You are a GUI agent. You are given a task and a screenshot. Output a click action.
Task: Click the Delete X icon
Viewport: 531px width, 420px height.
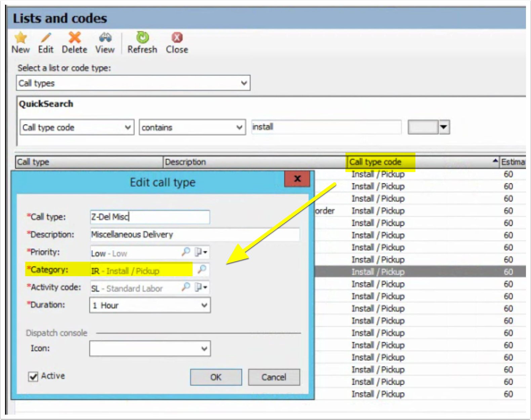coord(75,38)
